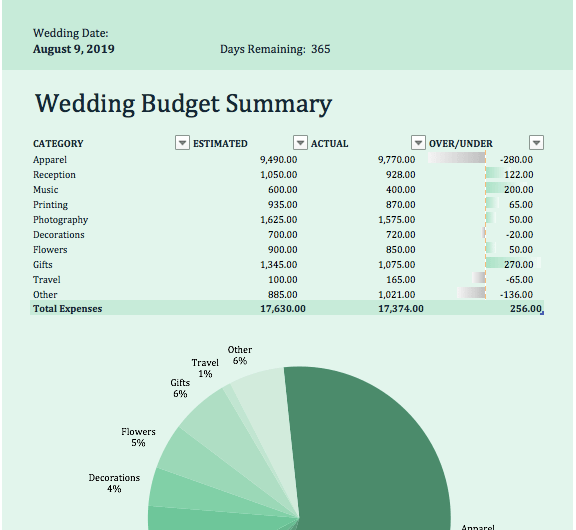Click over/under value 122.00

(x=519, y=175)
